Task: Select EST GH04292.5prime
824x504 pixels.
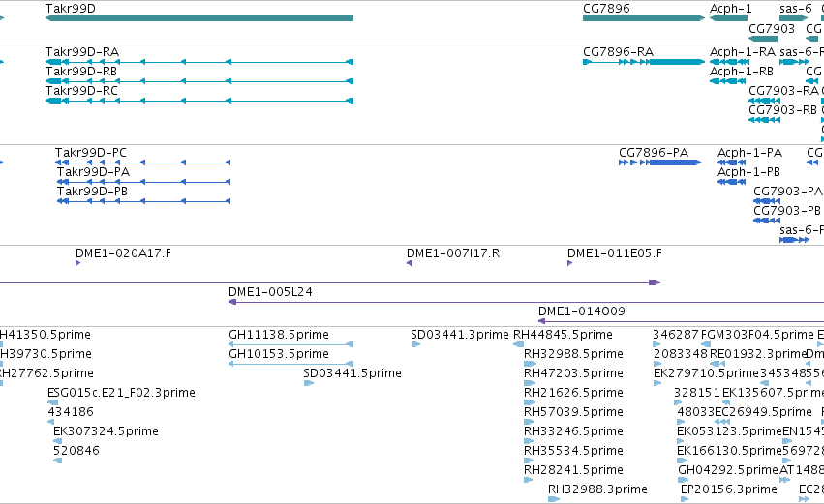Action: point(684,481)
